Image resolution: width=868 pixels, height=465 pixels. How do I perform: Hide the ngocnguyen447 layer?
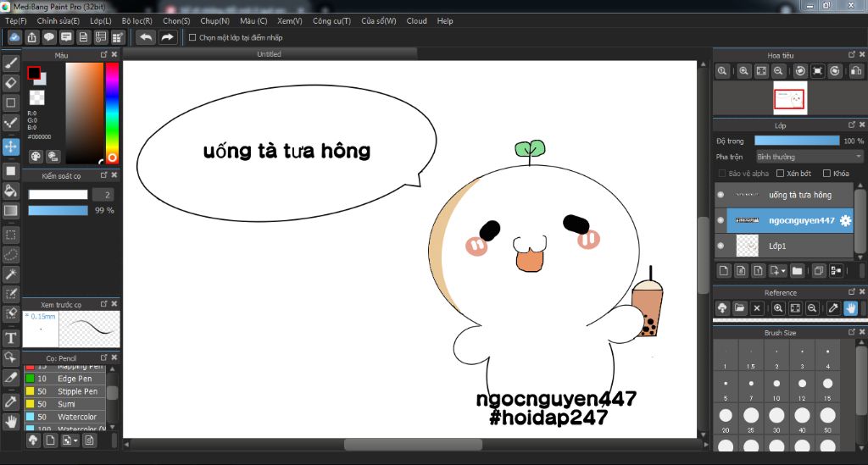pyautogui.click(x=721, y=220)
